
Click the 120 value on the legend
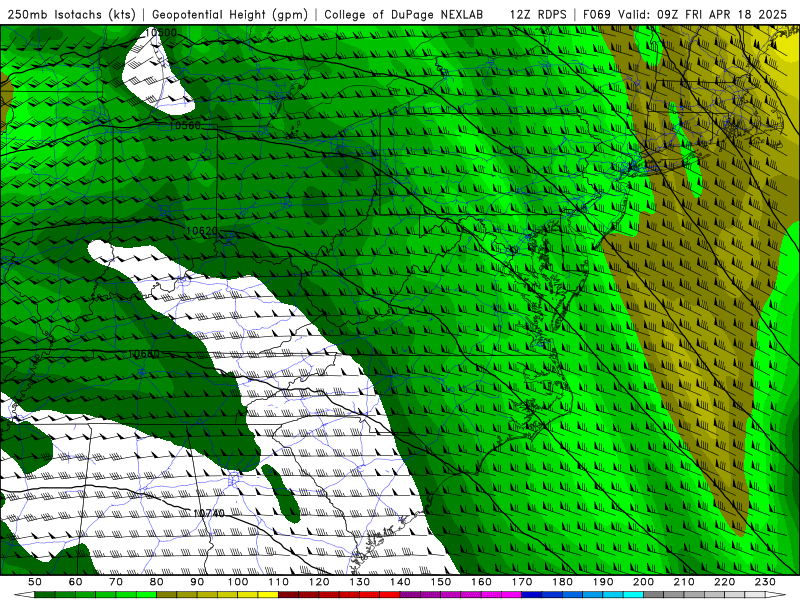click(319, 582)
